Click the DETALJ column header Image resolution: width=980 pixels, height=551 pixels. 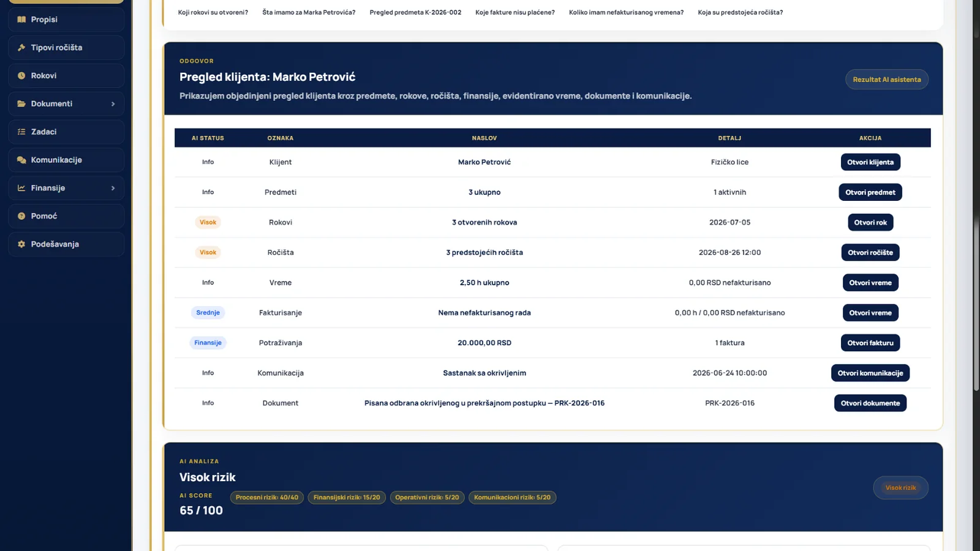point(729,138)
